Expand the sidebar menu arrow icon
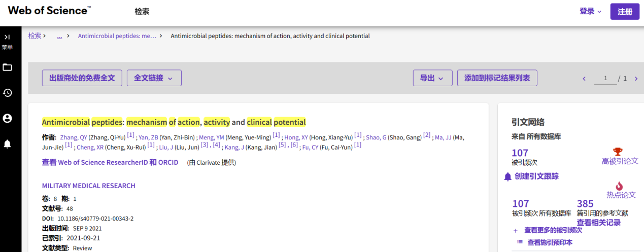644x252 pixels. [7, 37]
